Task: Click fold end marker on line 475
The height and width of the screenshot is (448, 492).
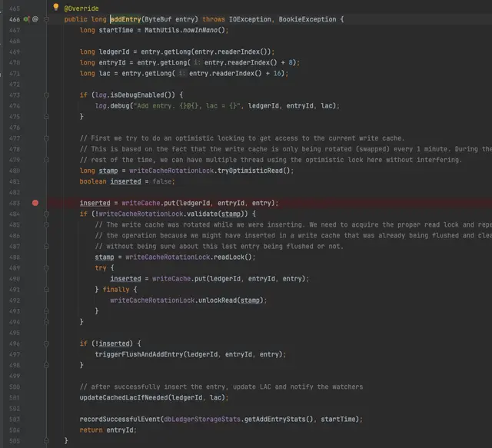Action: [x=46, y=117]
